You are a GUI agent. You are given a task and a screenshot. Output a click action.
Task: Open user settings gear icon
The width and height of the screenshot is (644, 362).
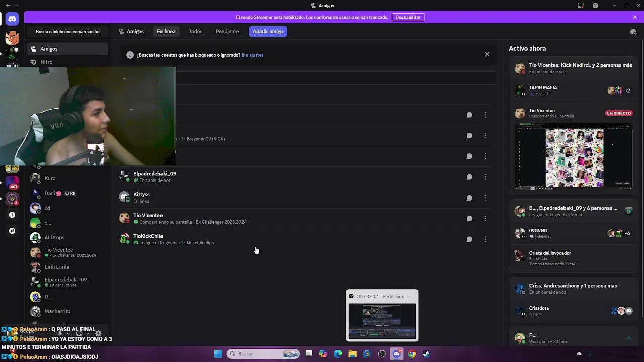[x=98, y=333]
